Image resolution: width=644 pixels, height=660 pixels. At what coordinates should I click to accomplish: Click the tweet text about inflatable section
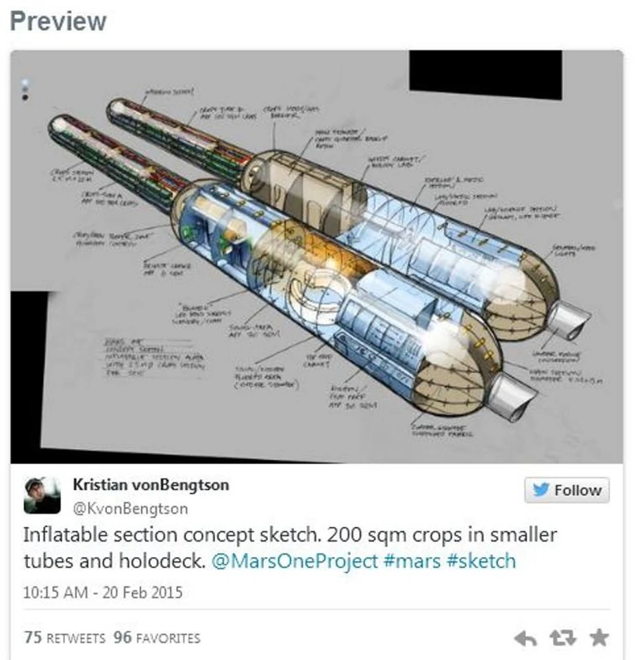[x=290, y=548]
